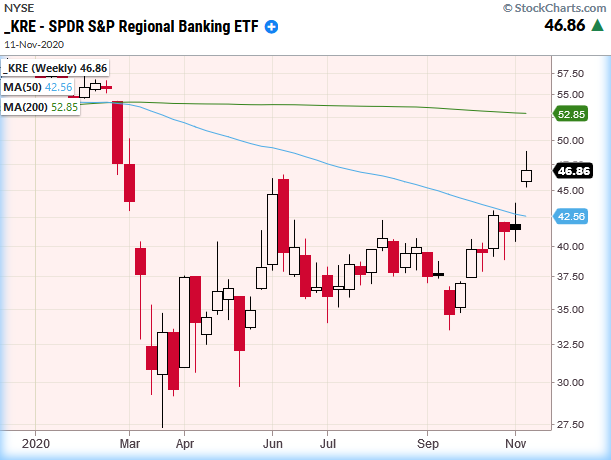
Task: Click the Apr label on the time axis
Action: coord(183,440)
